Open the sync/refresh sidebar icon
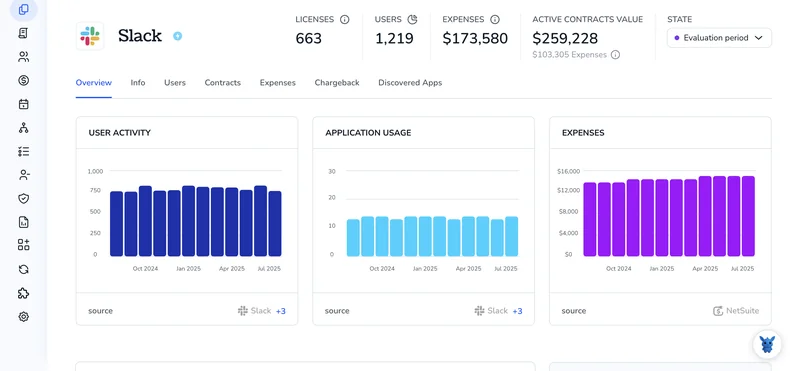 (23, 269)
